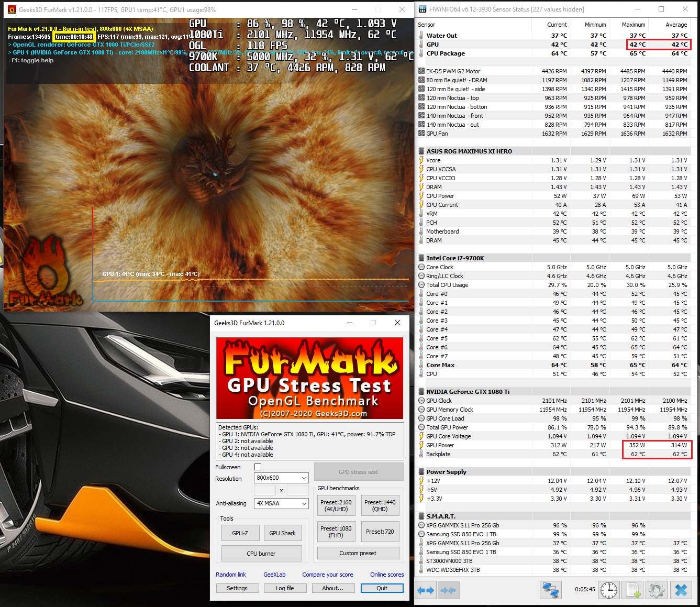Viewport: 700px width, 607px height.
Task: Click the blue X icon in HWiNFO toolbar
Action: point(681,590)
